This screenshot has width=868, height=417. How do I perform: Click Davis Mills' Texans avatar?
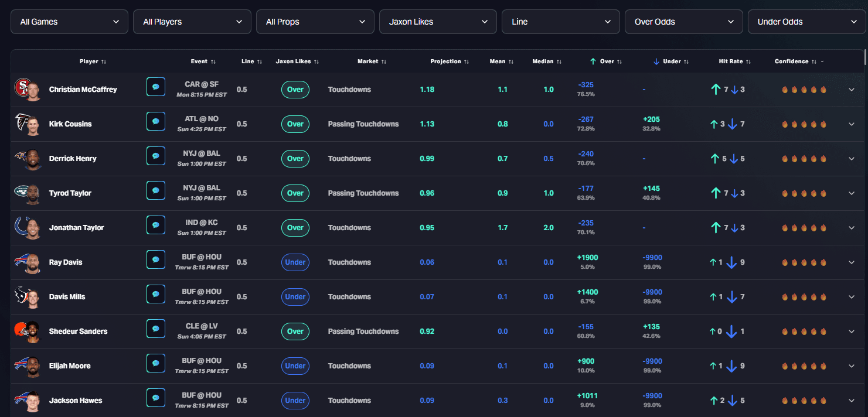pyautogui.click(x=28, y=297)
